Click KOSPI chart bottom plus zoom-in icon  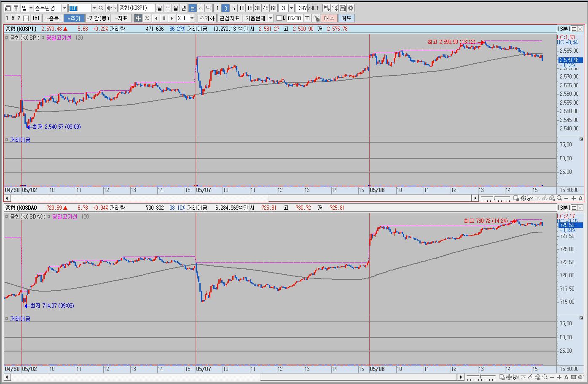pyautogui.click(x=573, y=198)
